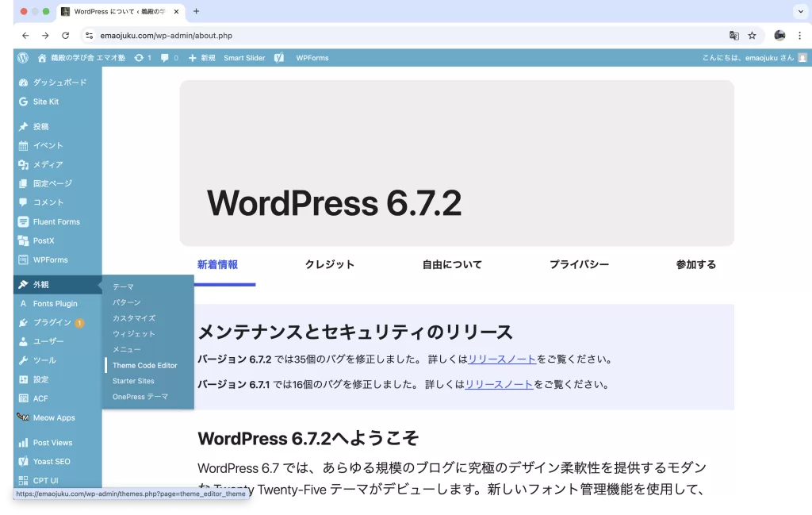Image resolution: width=812 pixels, height=515 pixels.
Task: Switch to the クレジット tab
Action: pyautogui.click(x=329, y=265)
